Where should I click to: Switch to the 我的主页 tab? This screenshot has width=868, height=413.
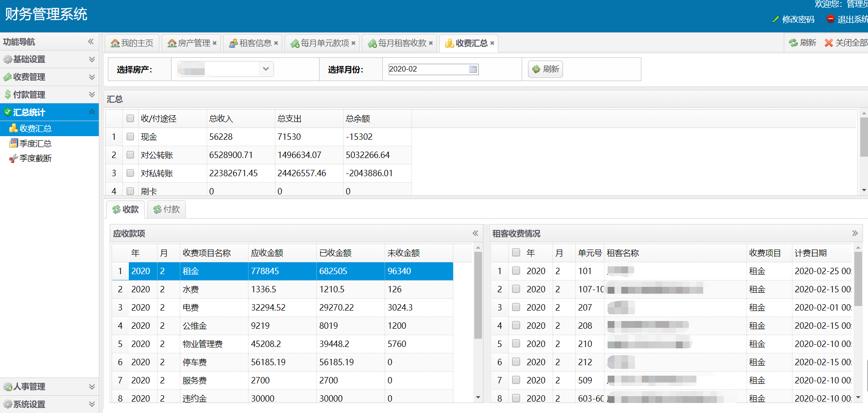pyautogui.click(x=132, y=43)
